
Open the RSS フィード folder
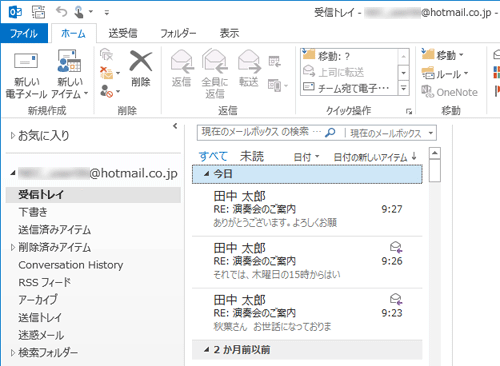45,282
